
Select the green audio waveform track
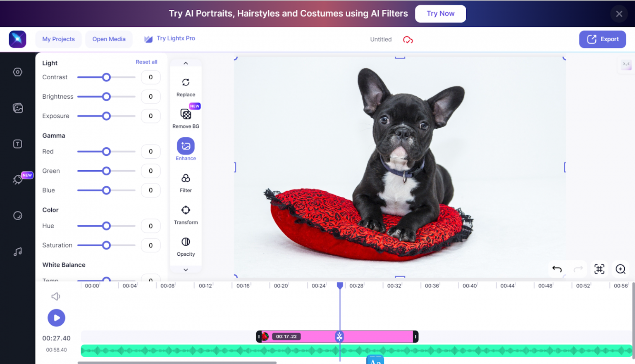pyautogui.click(x=356, y=351)
